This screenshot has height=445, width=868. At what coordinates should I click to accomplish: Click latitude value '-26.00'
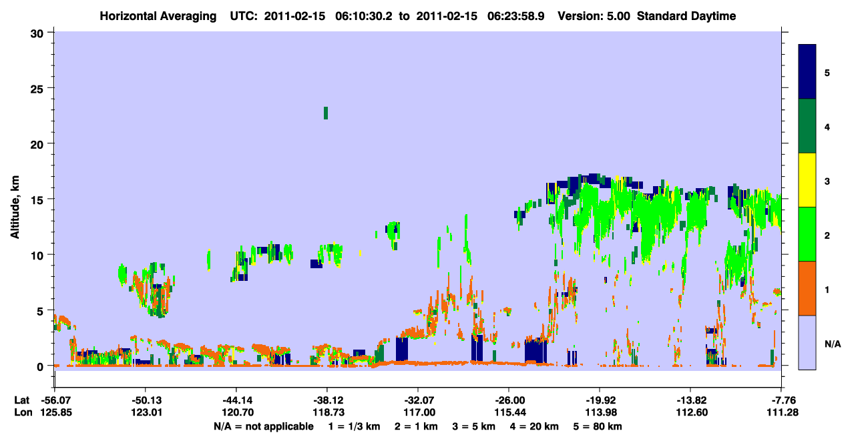pyautogui.click(x=509, y=400)
